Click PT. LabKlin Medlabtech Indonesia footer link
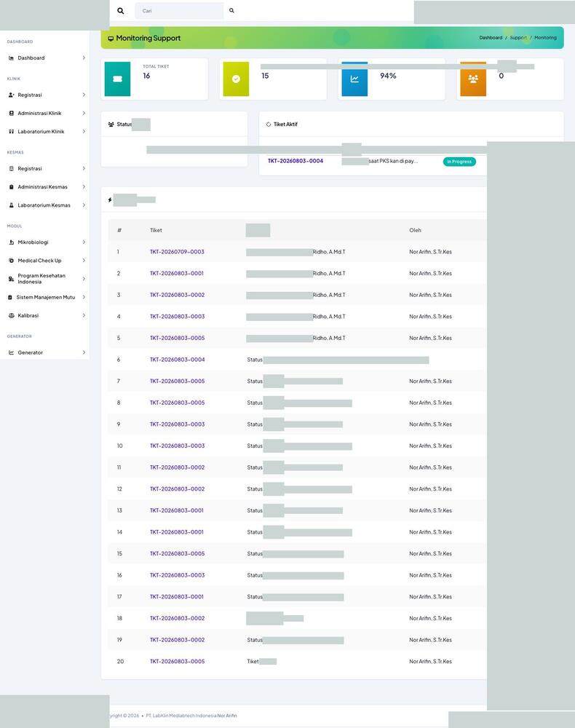This screenshot has width=575, height=728. pos(181,716)
